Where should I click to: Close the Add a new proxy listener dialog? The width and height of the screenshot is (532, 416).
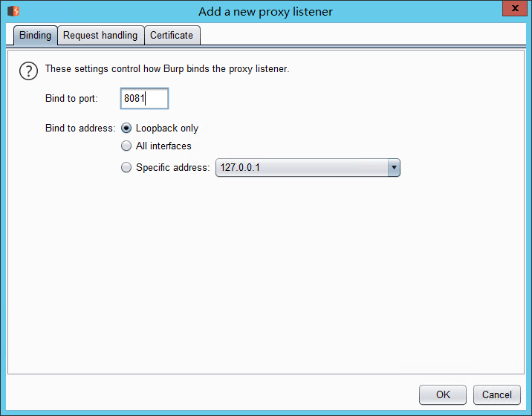point(515,8)
